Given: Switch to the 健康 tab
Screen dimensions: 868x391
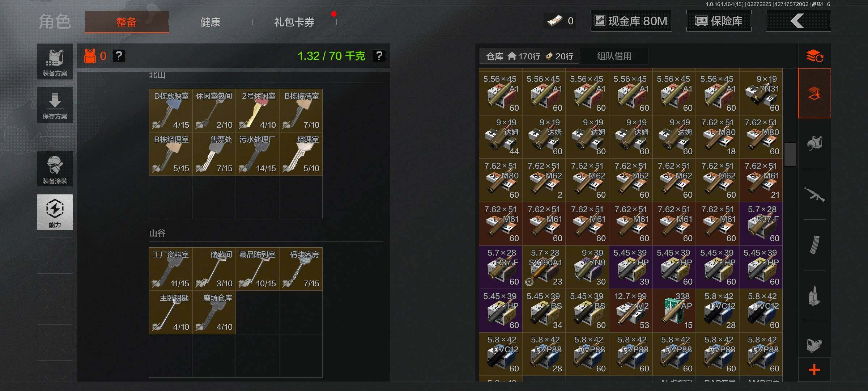Looking at the screenshot, I should pyautogui.click(x=210, y=22).
